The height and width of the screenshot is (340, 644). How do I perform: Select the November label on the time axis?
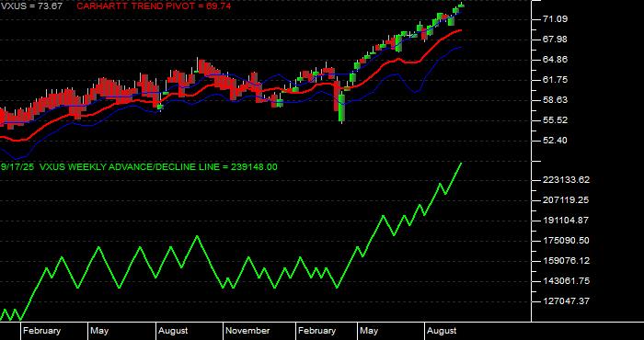pyautogui.click(x=247, y=331)
